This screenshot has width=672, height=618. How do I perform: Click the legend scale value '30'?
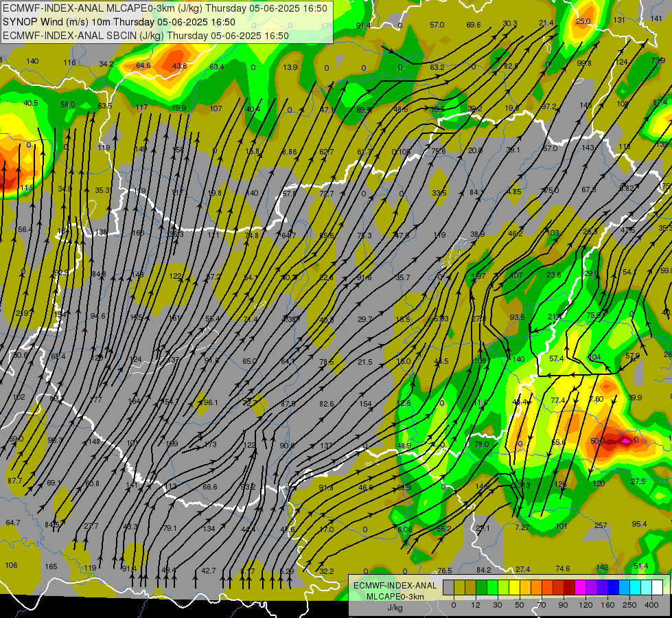(x=498, y=605)
